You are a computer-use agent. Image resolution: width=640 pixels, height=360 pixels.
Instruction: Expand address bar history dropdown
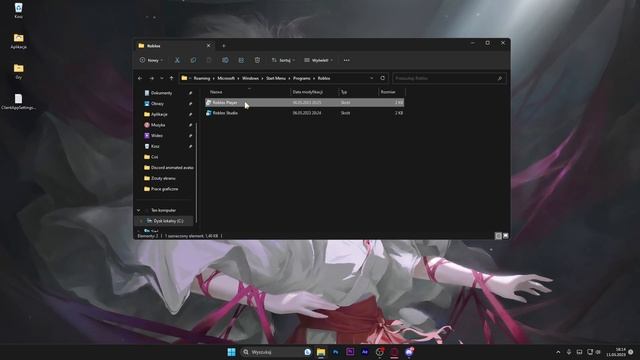[371, 78]
